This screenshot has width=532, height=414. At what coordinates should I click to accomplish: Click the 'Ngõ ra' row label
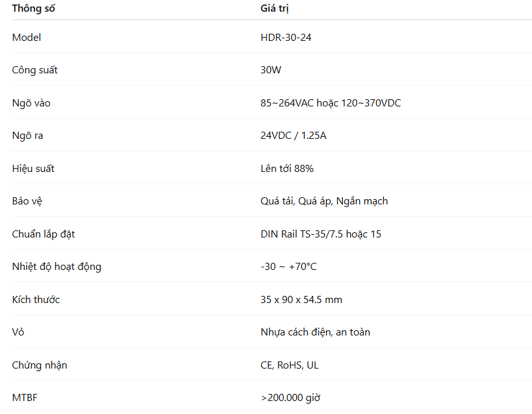tap(28, 136)
